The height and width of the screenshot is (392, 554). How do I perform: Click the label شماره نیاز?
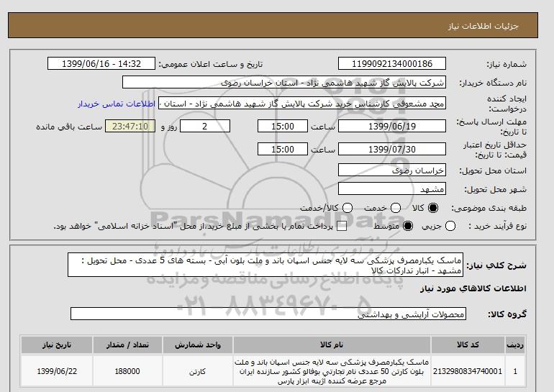507,64
